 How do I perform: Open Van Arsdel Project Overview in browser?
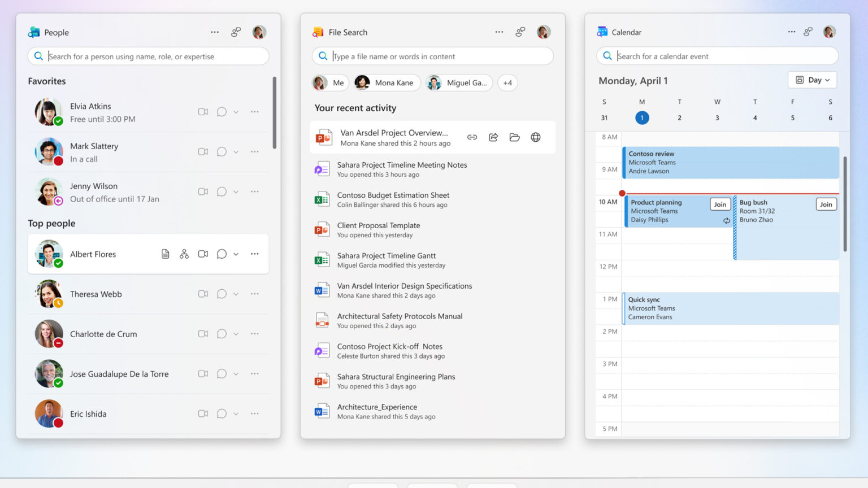[536, 137]
